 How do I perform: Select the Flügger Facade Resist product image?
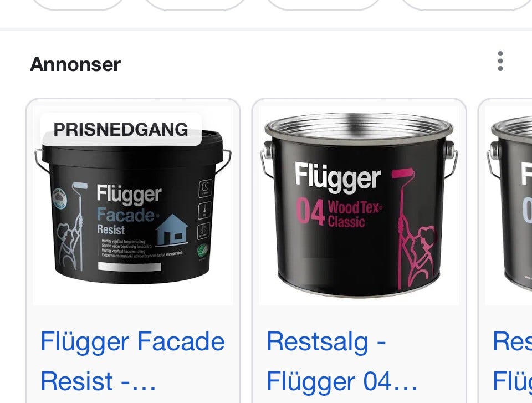[132, 206]
